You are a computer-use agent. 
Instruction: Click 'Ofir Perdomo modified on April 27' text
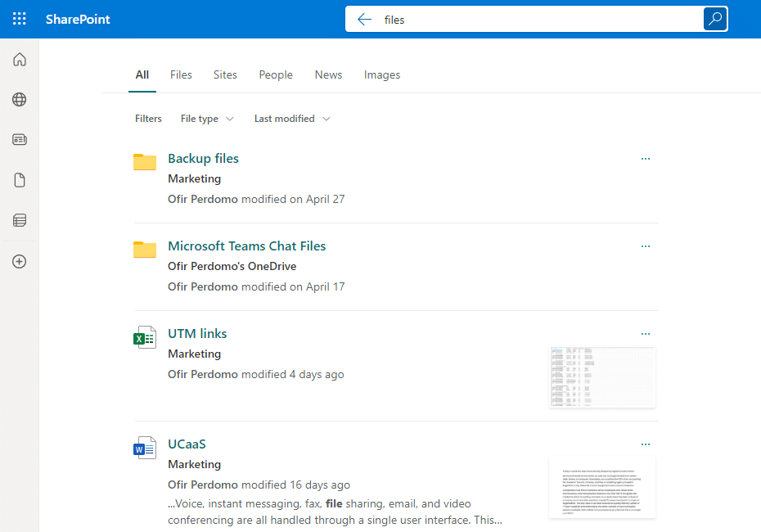click(256, 199)
